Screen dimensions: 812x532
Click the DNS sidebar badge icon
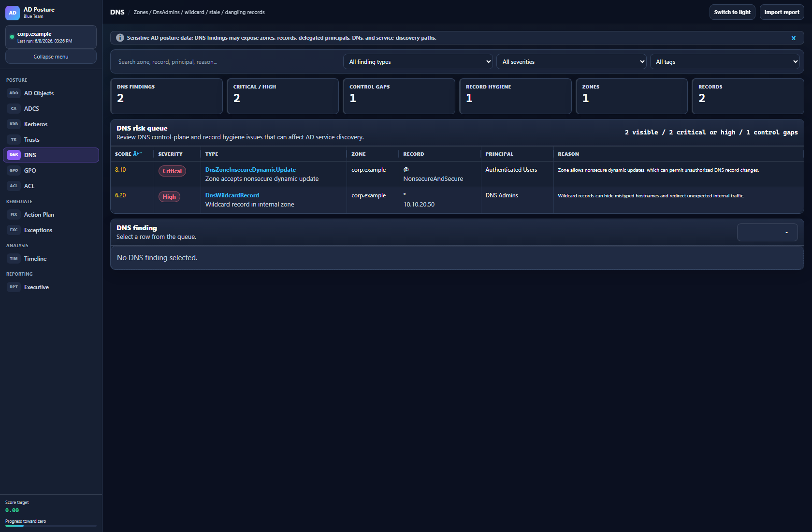[x=14, y=155]
